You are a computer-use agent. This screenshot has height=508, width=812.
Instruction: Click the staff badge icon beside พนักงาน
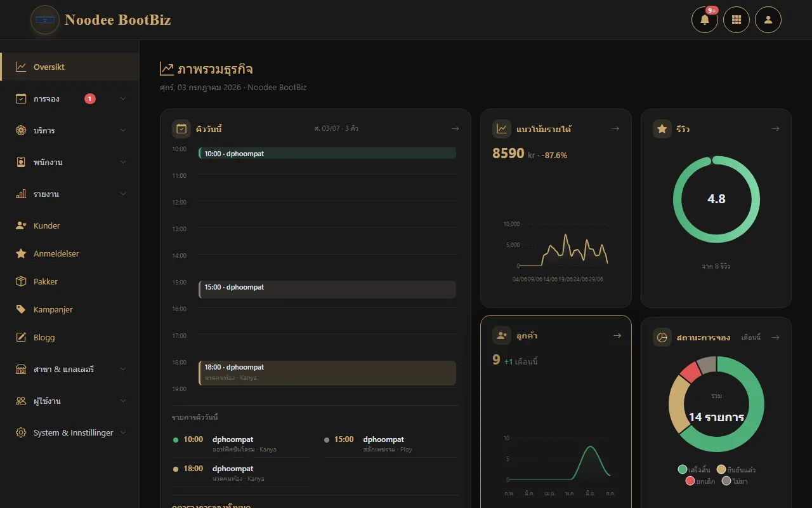click(x=21, y=162)
